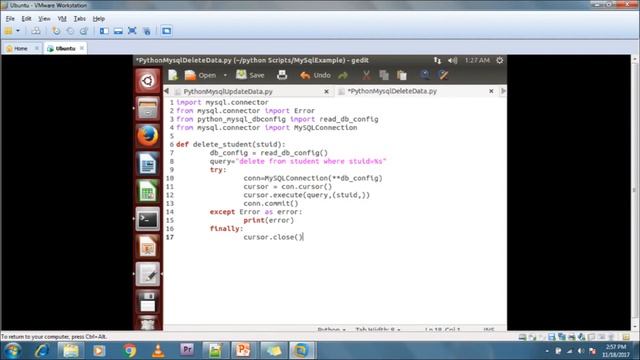Click VMware vertical scrollbar up arrow

pyautogui.click(x=635, y=59)
